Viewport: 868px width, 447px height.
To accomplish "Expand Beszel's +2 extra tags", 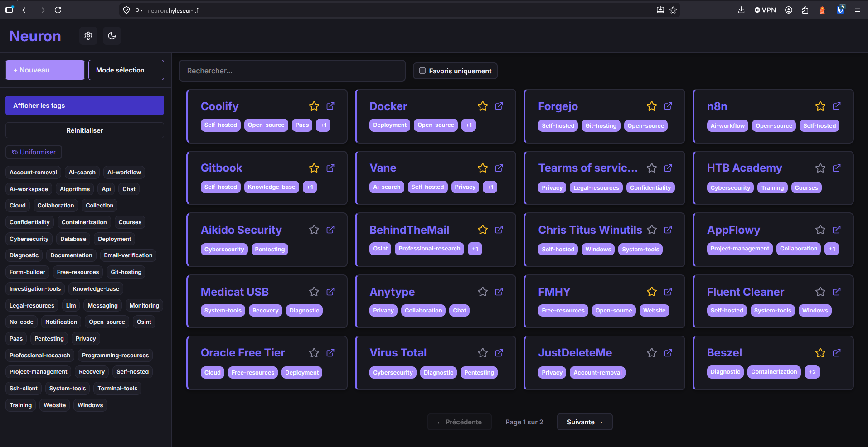I will 812,372.
